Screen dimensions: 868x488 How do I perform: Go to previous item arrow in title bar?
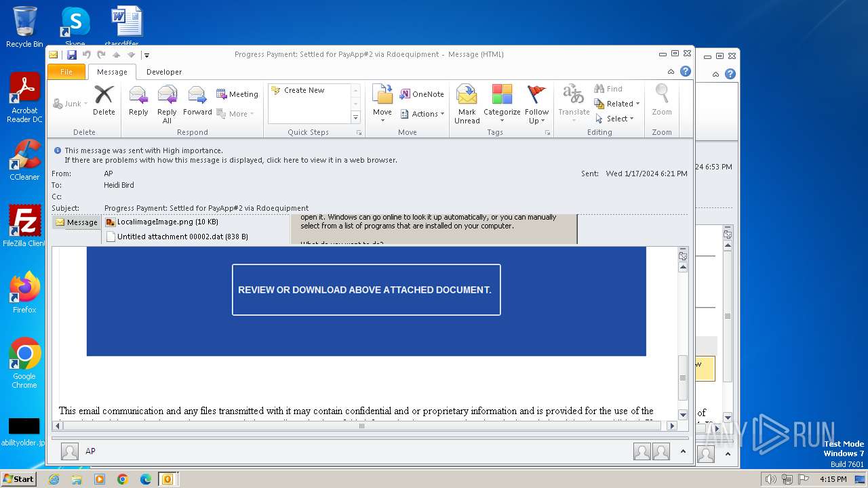(x=116, y=55)
